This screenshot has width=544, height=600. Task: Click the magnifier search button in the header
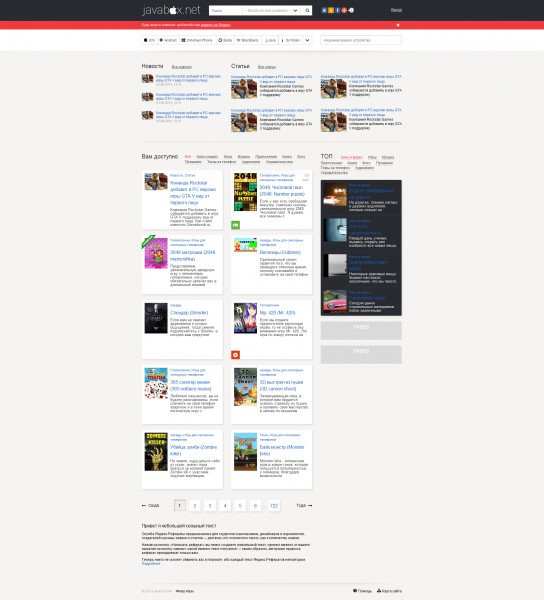click(x=307, y=10)
